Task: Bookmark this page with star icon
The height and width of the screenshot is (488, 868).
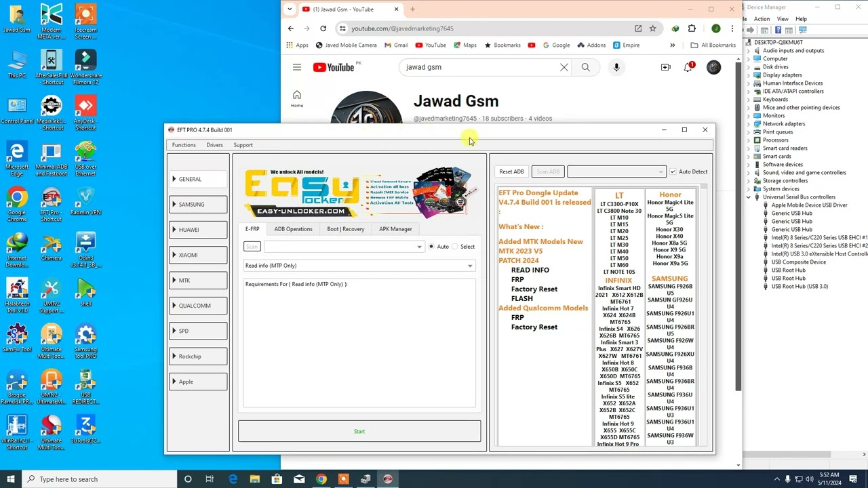Action: tap(652, 28)
